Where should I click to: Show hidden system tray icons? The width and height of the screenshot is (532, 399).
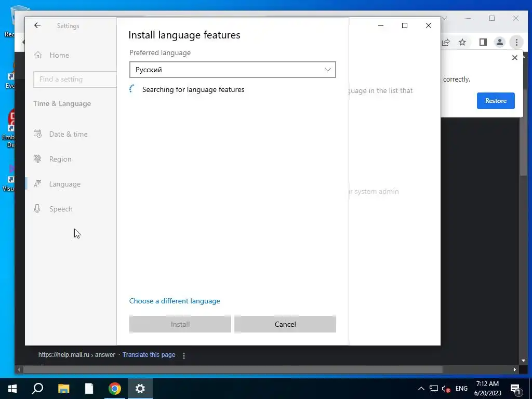421,389
